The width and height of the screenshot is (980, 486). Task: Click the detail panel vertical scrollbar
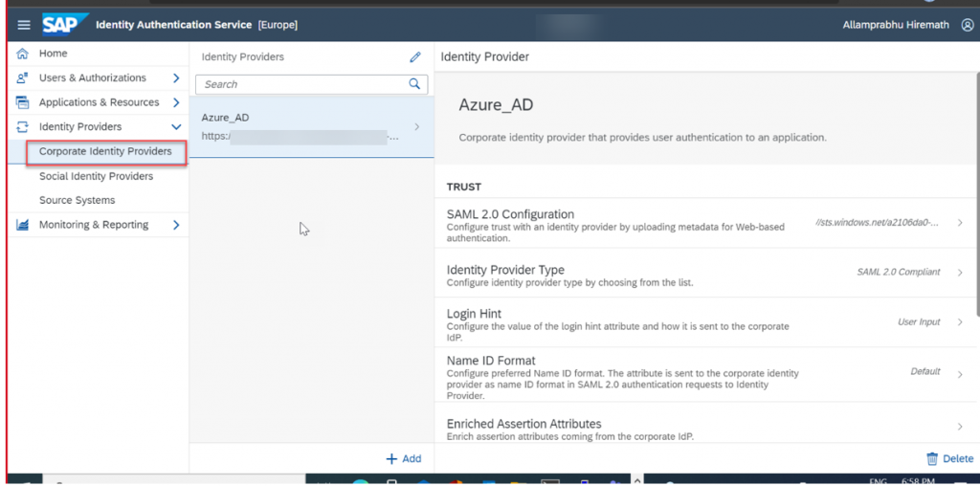[977, 193]
